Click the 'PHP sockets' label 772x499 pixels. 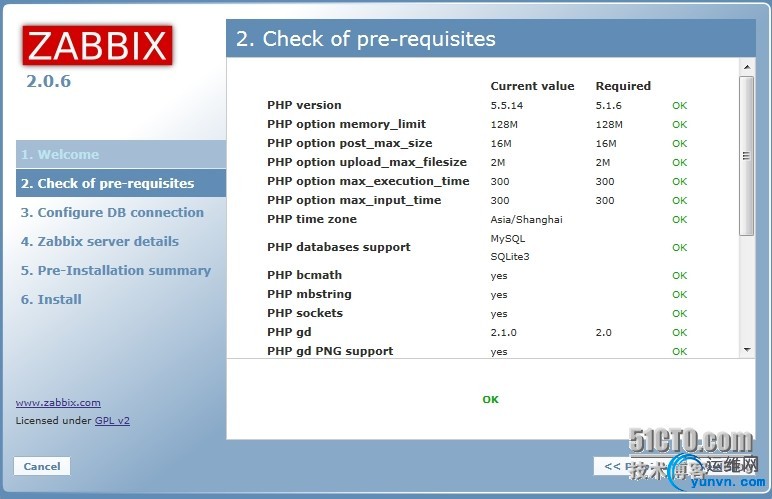point(305,313)
